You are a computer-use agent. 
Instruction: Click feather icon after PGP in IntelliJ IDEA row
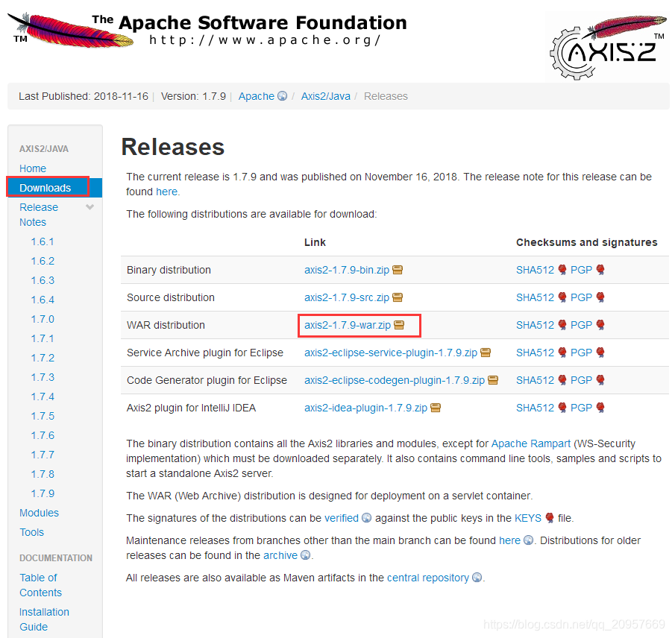[x=600, y=408]
